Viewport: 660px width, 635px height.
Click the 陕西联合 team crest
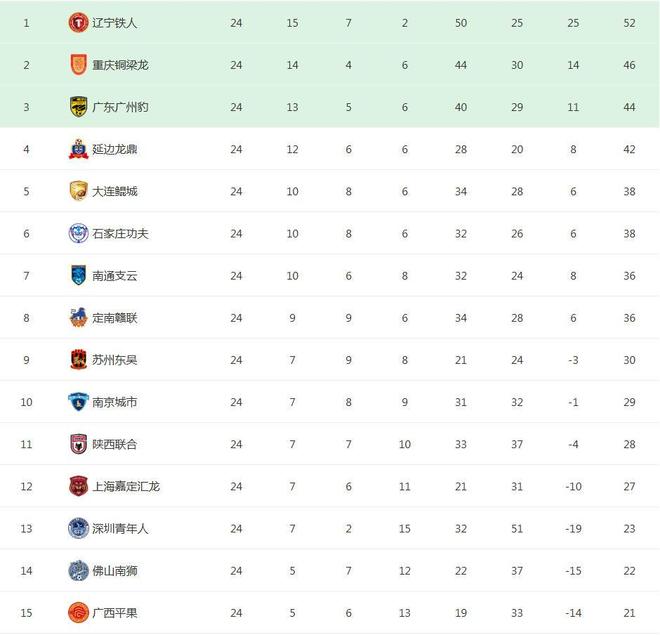78,444
